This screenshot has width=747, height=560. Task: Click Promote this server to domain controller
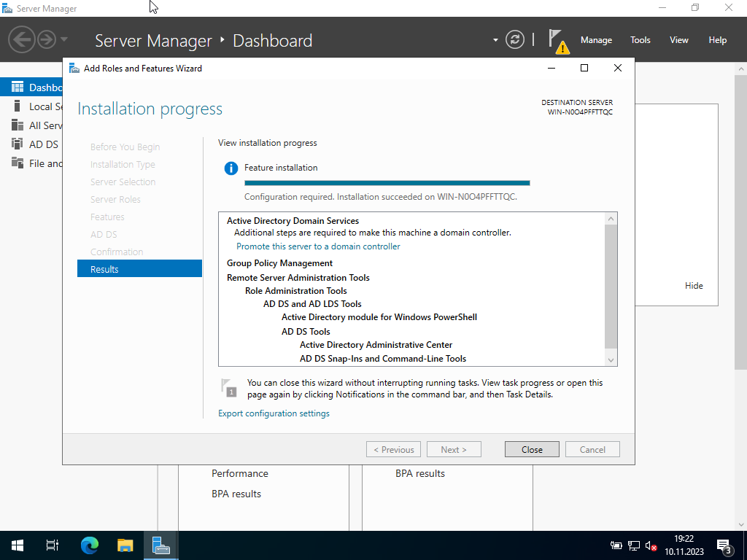pos(318,246)
